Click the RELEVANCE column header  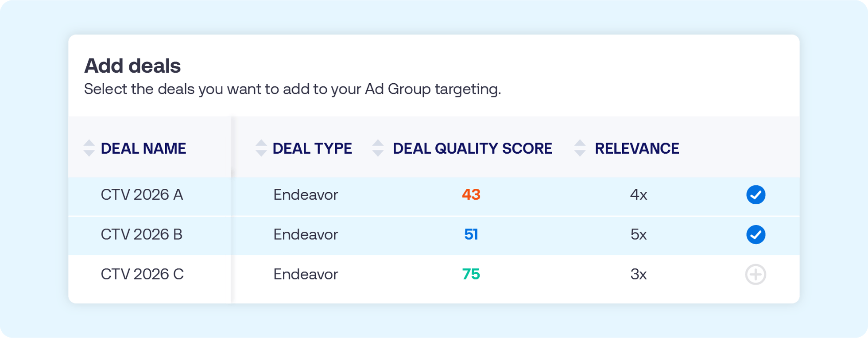[638, 148]
